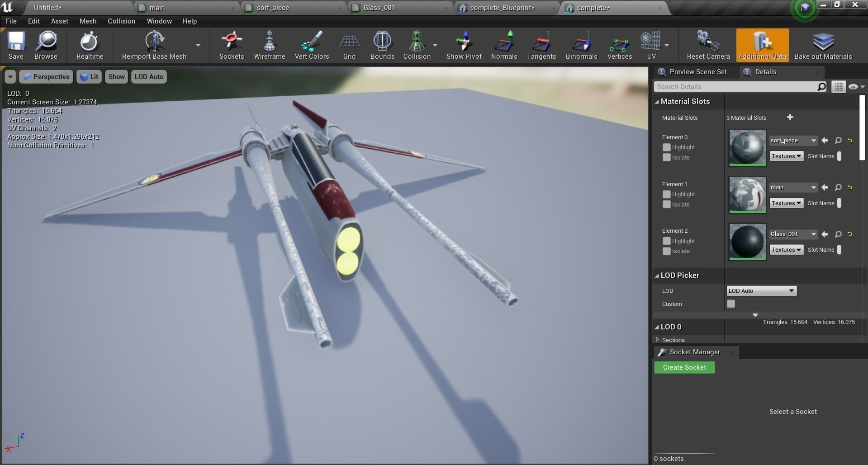Open the LOD Auto dropdown in LOD Picker
Screen dimensions: 868x465
761,291
